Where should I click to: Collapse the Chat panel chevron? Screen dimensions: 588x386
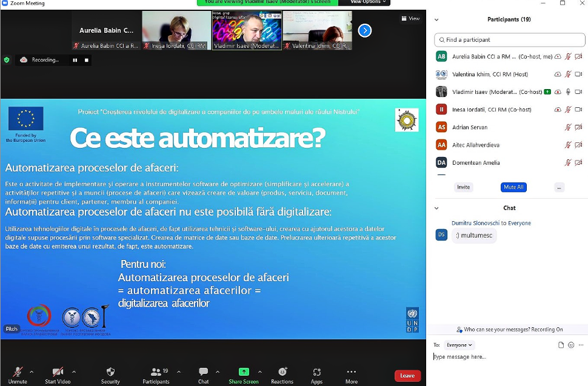tap(436, 208)
